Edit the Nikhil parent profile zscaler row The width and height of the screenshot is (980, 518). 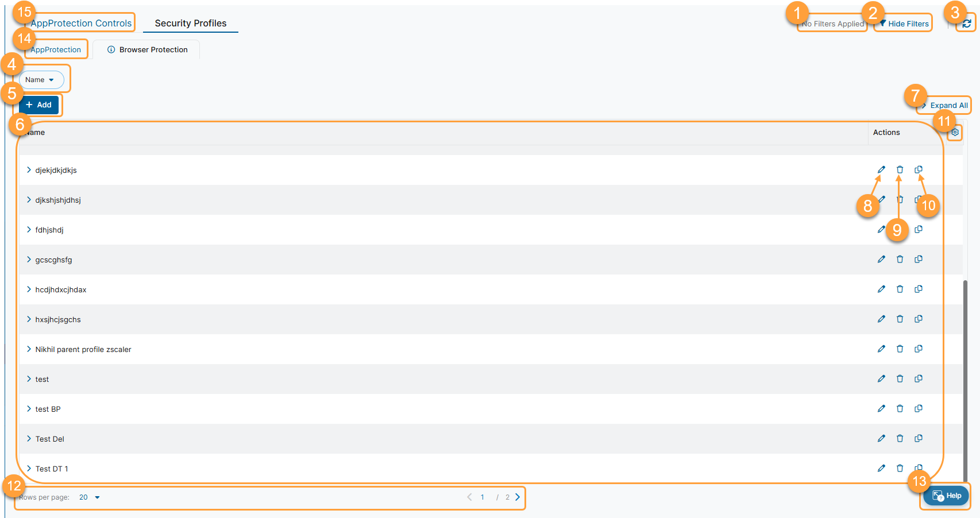tap(881, 349)
